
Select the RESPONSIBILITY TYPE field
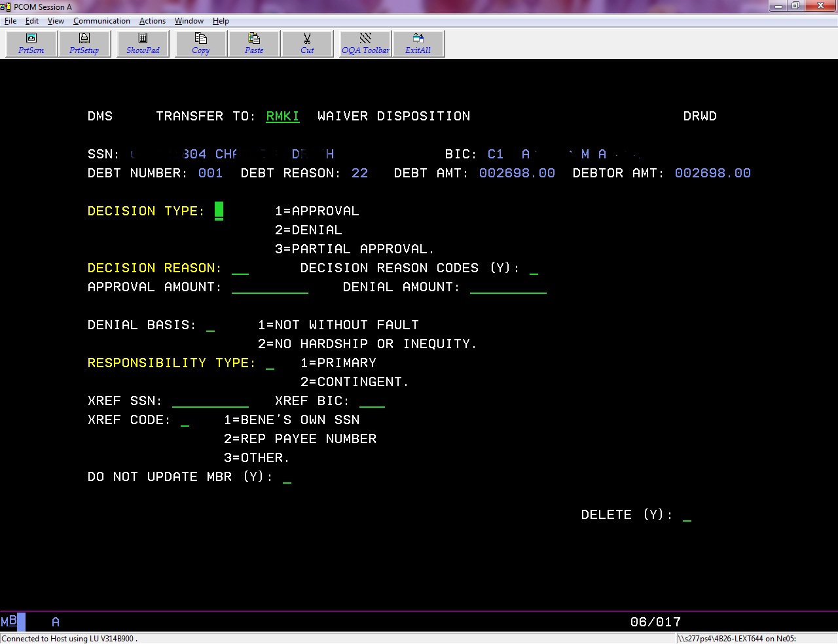click(270, 363)
